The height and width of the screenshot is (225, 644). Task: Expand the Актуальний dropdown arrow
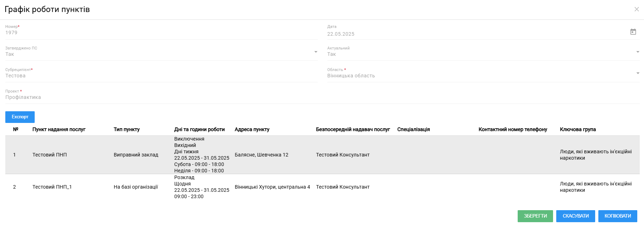[x=638, y=52]
